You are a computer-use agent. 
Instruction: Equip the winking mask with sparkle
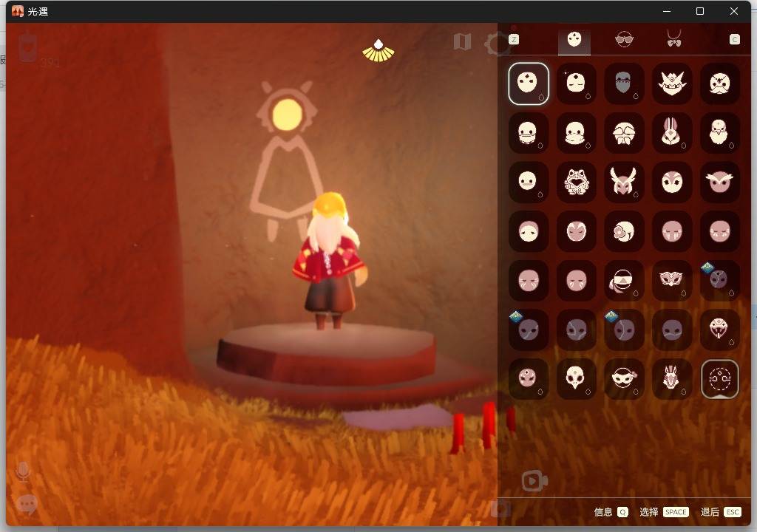coord(576,83)
